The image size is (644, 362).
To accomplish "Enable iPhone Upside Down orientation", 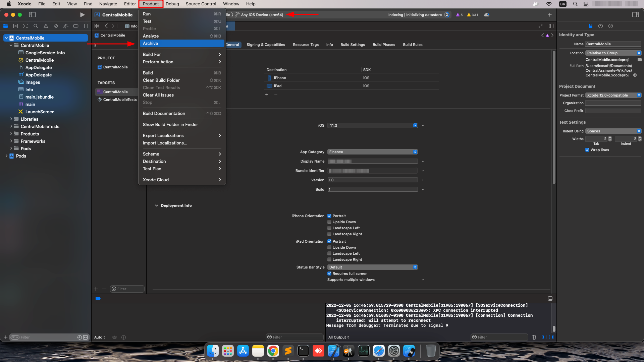I will [329, 222].
